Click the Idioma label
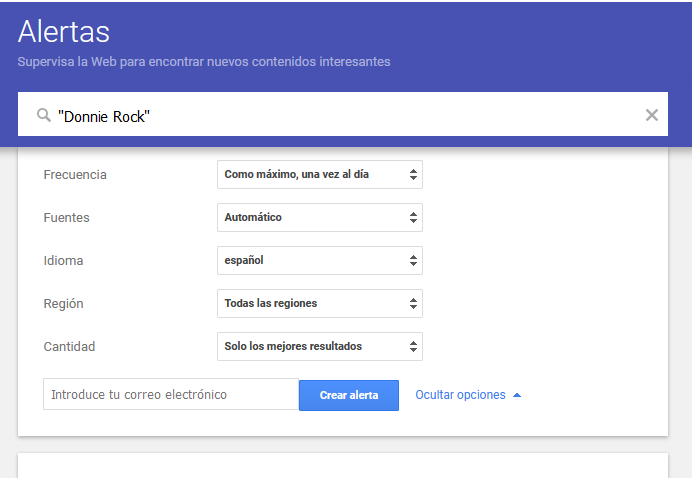The image size is (692, 478). (63, 261)
